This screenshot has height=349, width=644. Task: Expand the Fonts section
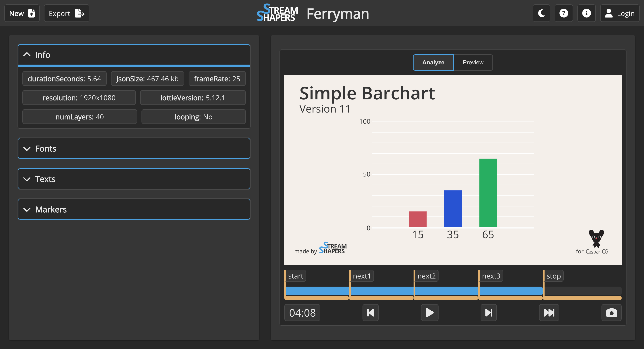click(x=134, y=149)
